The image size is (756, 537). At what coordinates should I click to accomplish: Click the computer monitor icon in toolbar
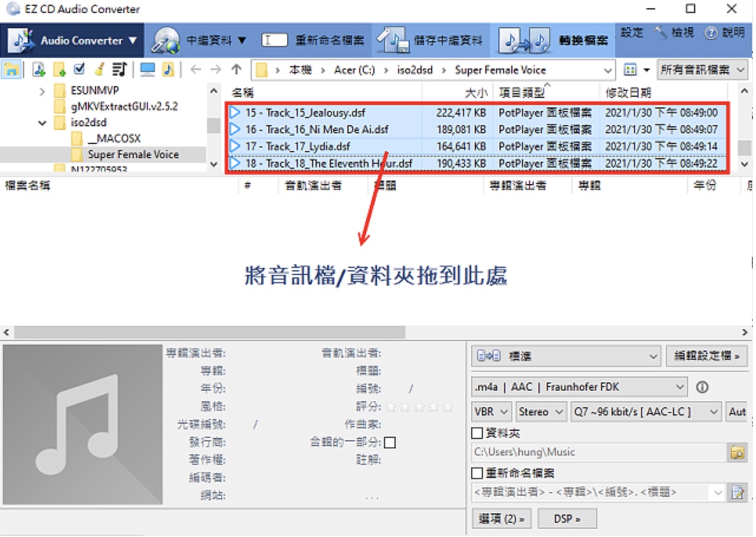click(147, 70)
